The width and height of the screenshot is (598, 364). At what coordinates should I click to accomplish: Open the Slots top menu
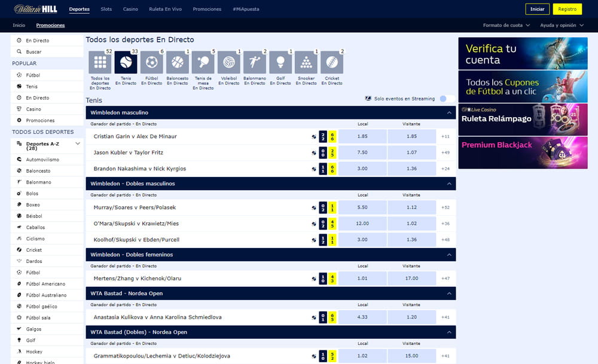pos(106,9)
